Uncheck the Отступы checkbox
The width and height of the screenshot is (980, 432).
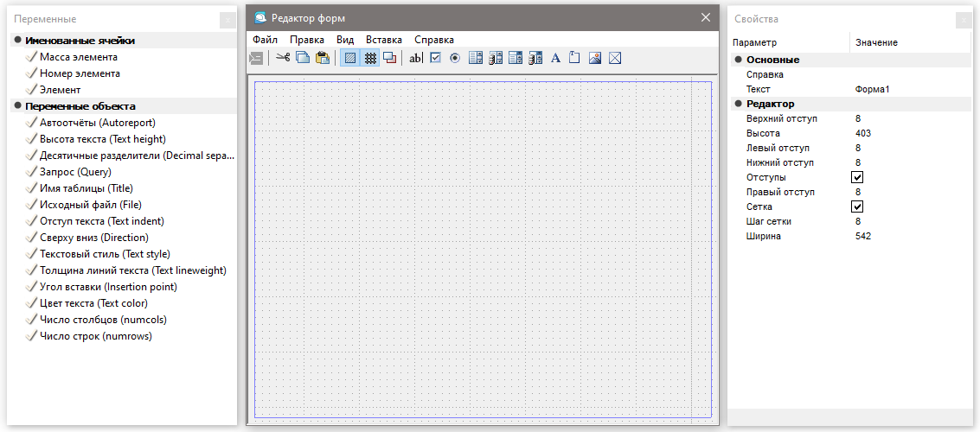(x=857, y=177)
